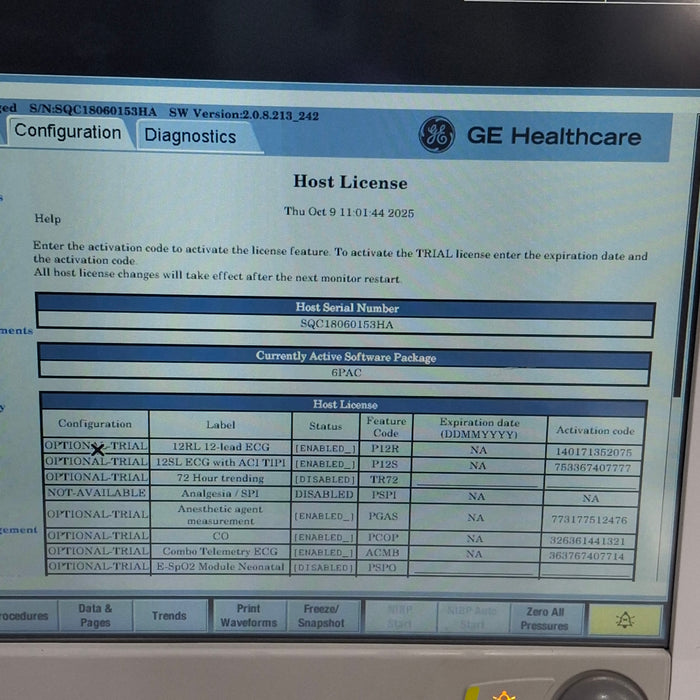This screenshot has width=700, height=700.
Task: Click activation code field for 72 Hour trending
Action: point(591,483)
